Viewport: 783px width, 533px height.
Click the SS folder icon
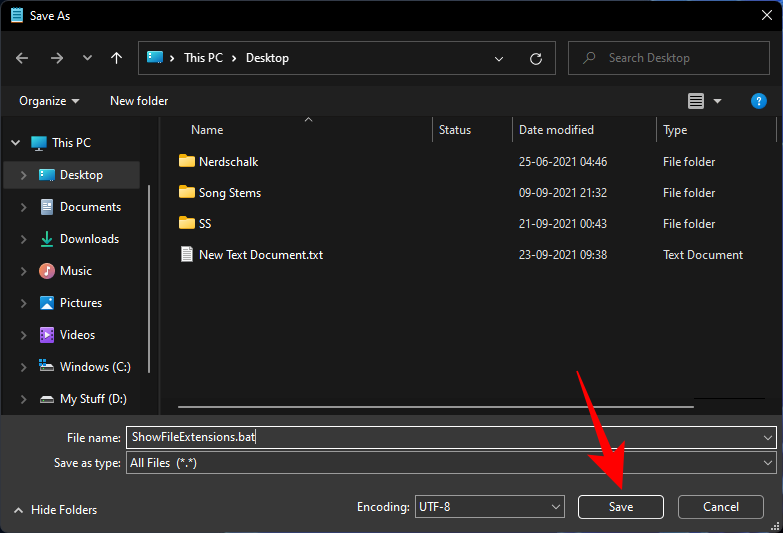click(187, 223)
